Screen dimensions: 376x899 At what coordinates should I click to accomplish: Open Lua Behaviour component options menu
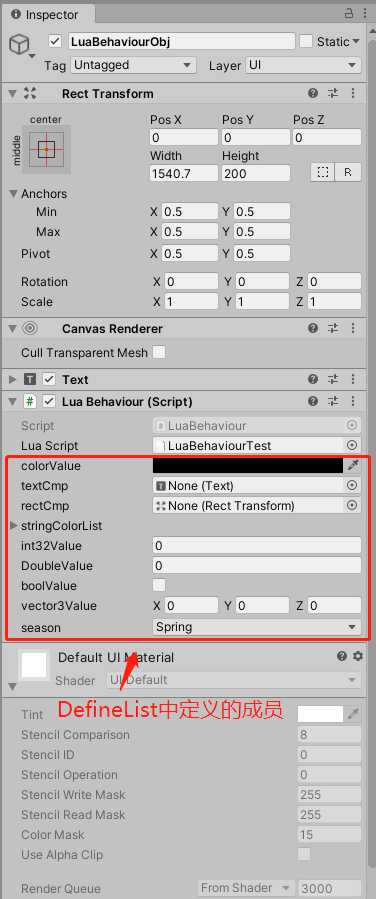pos(353,401)
